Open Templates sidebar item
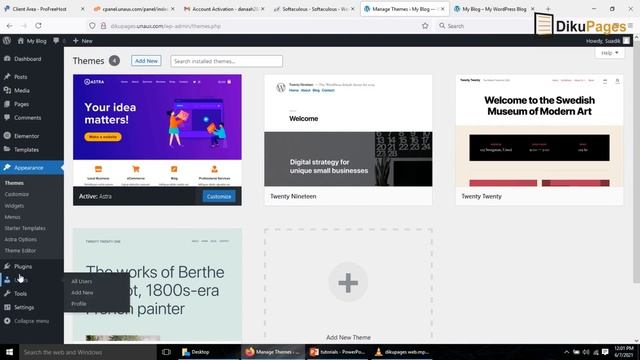 [26, 149]
